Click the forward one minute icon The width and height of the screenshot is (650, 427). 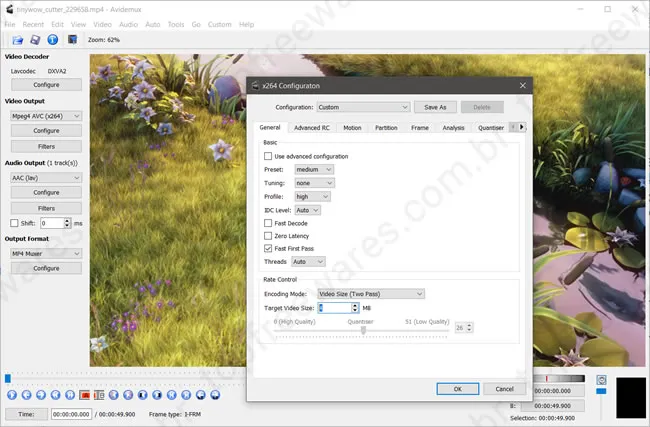point(215,395)
